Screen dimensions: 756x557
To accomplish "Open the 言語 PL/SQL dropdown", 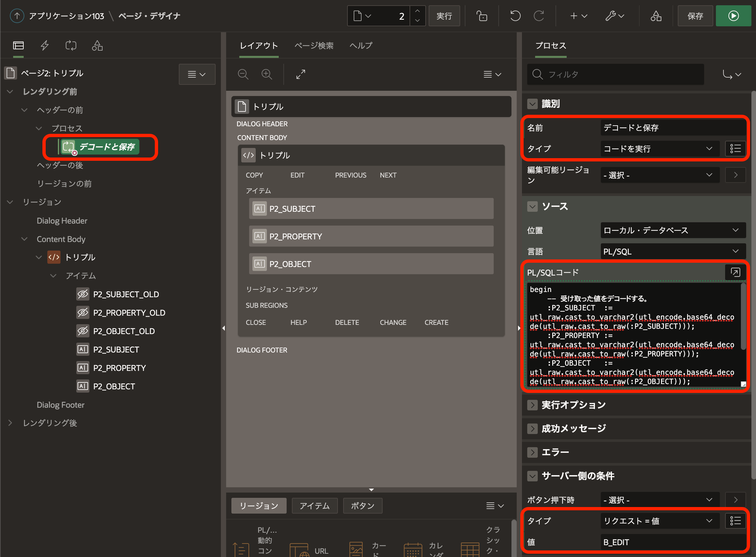I will click(673, 252).
